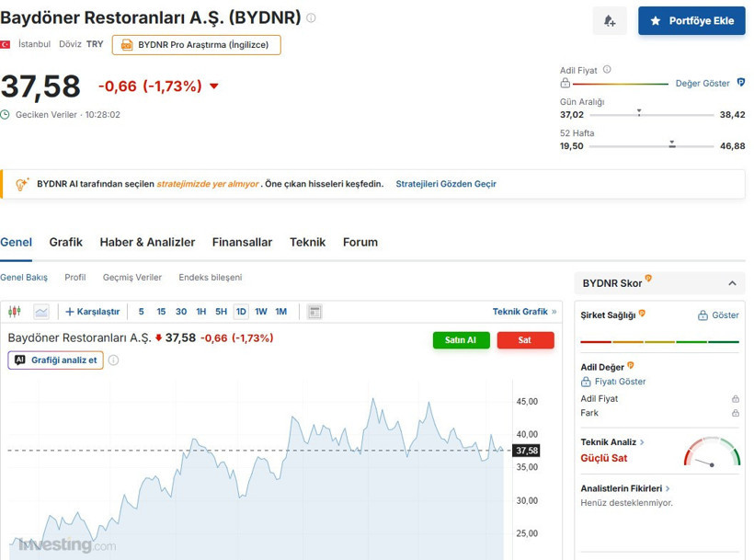This screenshot has height=560, width=754.
Task: Click Stratejileri Gözden Geçir link
Action: coord(446,184)
